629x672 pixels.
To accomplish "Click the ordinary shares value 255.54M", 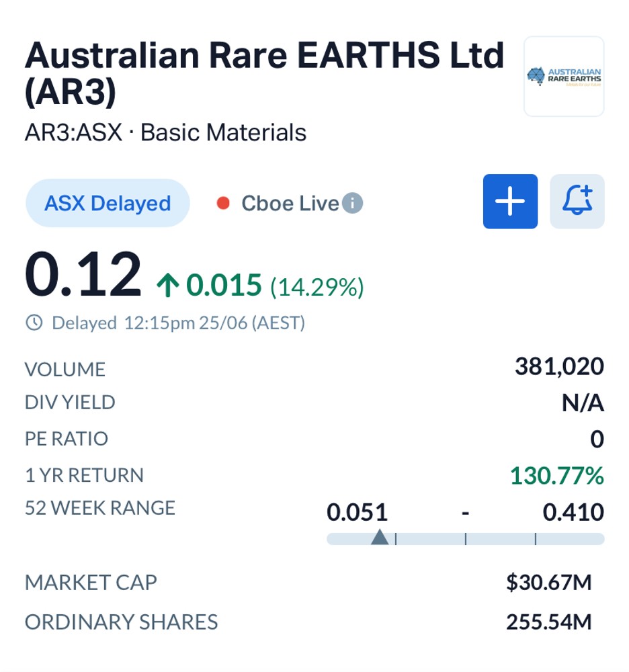I will (x=549, y=622).
